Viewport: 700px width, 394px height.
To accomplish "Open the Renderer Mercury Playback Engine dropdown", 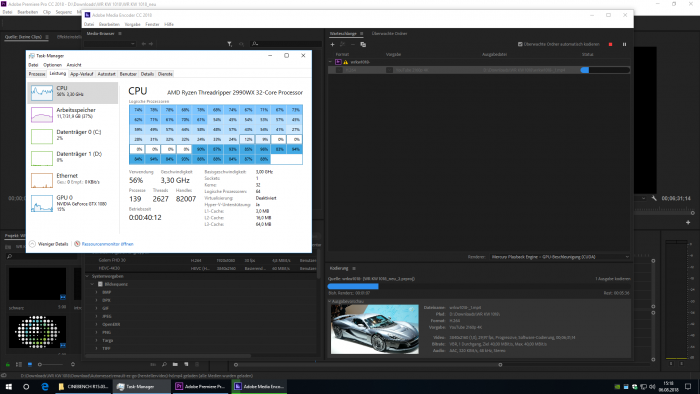I will [x=560, y=257].
